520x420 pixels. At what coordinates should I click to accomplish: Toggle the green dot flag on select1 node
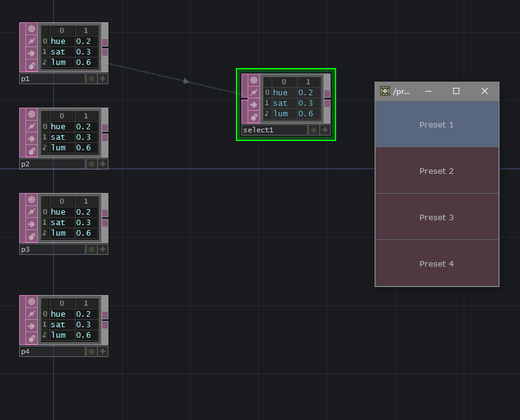[313, 130]
